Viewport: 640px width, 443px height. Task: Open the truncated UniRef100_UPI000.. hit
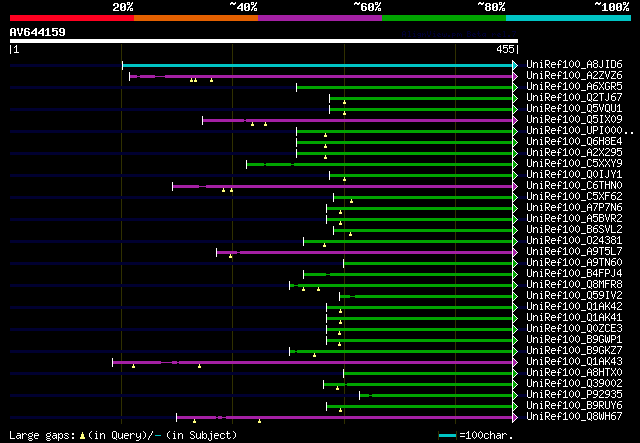(580, 131)
